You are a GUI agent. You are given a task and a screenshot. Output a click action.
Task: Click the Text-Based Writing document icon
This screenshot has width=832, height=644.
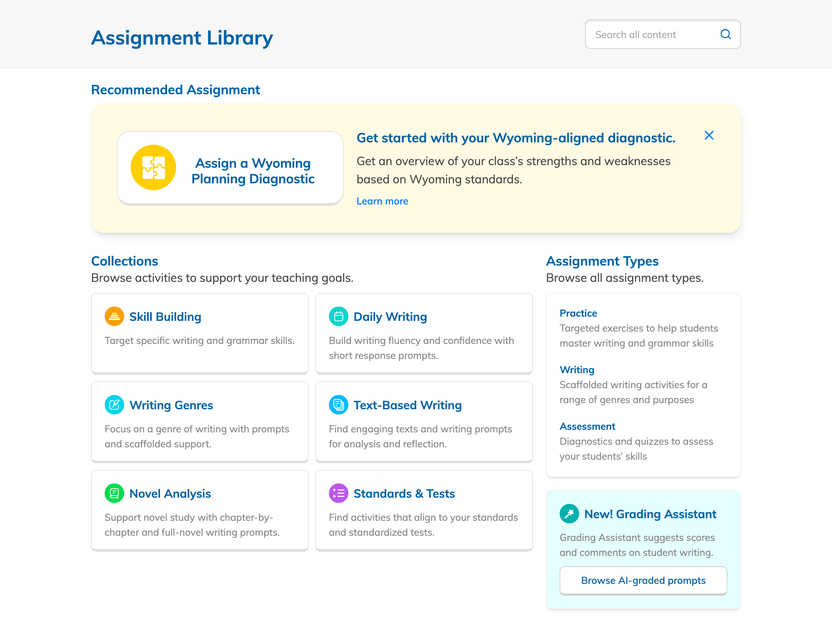(338, 405)
